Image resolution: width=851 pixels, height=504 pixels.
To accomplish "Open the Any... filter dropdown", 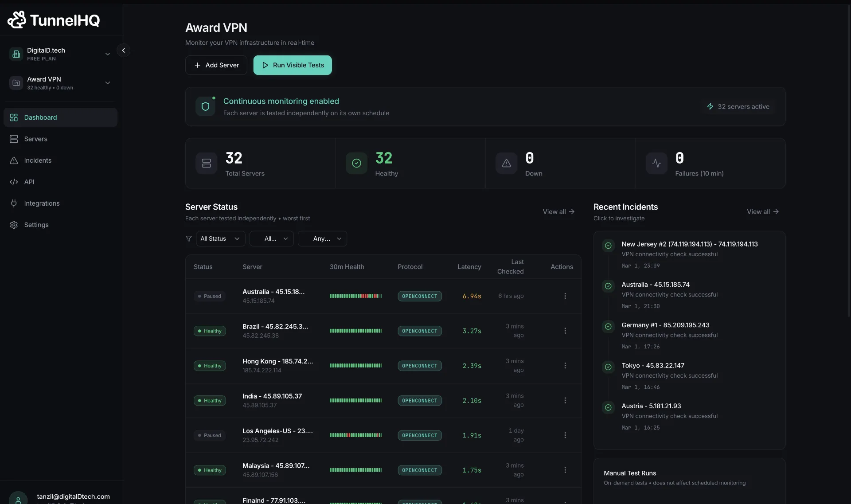I will tap(322, 239).
